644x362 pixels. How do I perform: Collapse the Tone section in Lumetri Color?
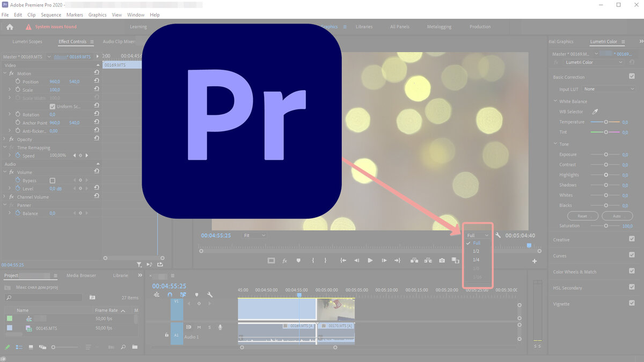pos(555,144)
